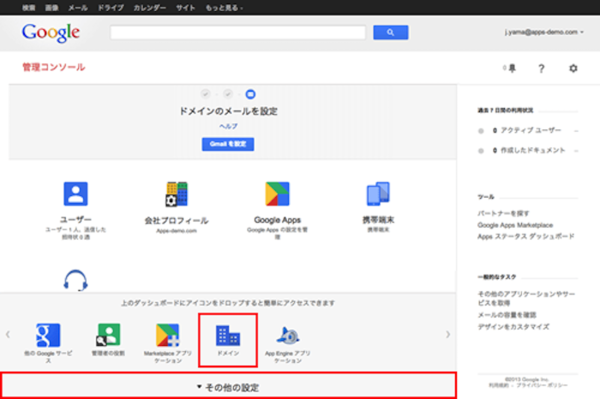Open the ユーザー (Users) icon
This screenshot has height=399, width=600.
tap(75, 194)
